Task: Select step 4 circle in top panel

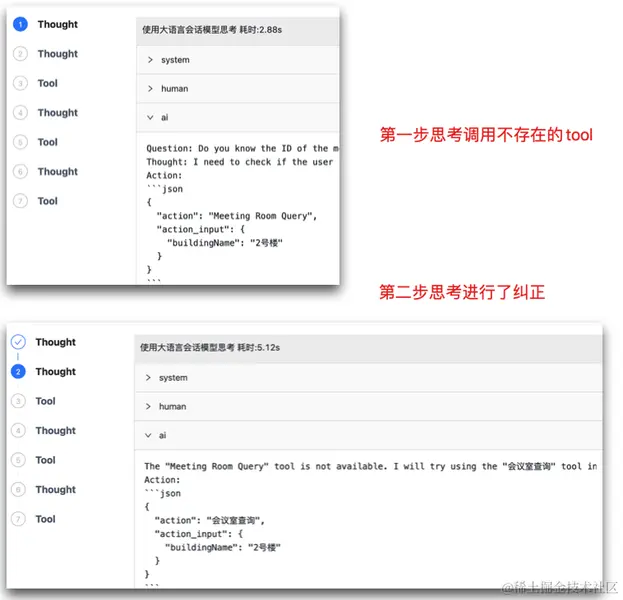Action: tap(20, 112)
